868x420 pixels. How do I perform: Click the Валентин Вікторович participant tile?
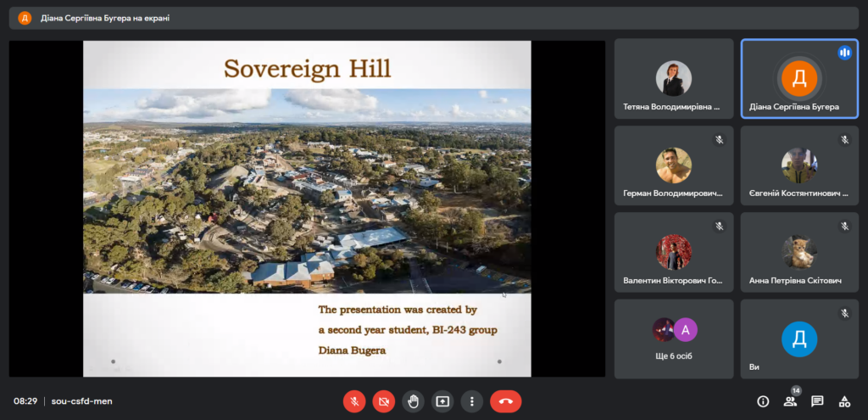coord(673,253)
